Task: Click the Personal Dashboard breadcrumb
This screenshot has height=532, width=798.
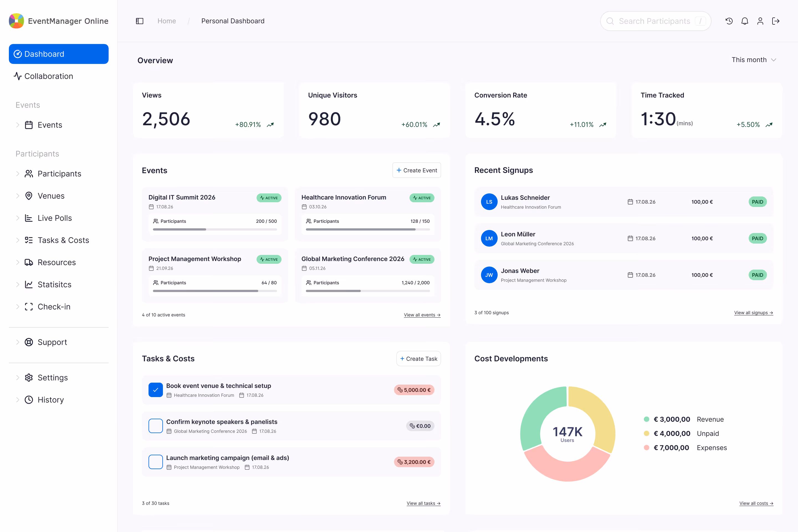Action: tap(233, 21)
